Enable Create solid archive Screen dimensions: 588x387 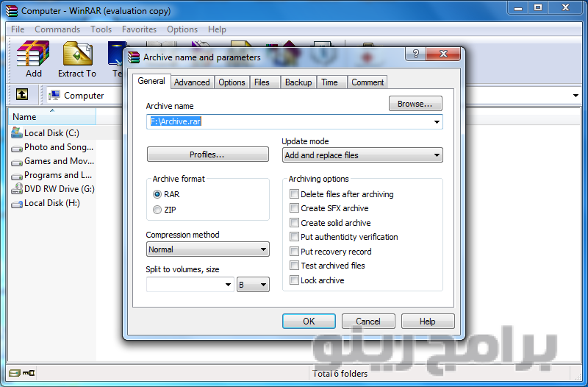click(x=294, y=223)
